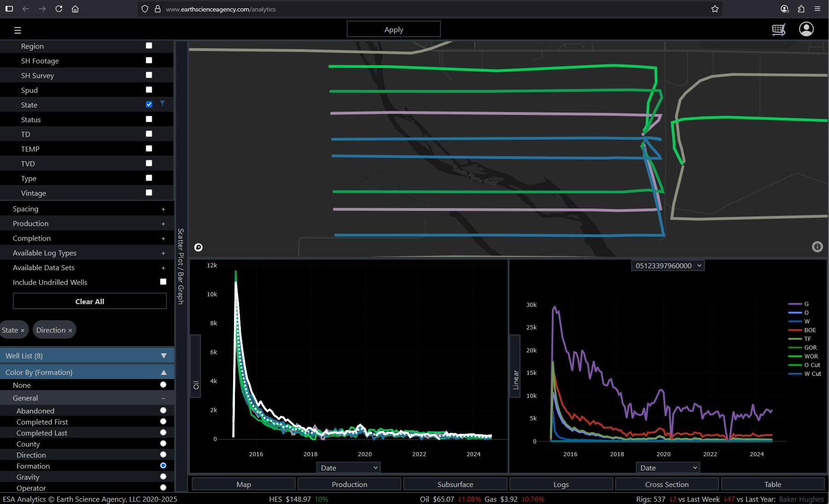Switch to the Production tab

[349, 484]
